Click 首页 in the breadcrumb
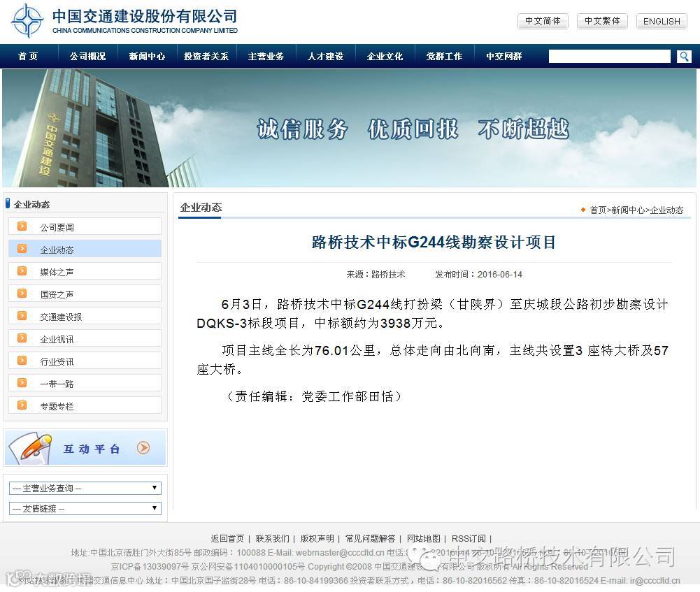The width and height of the screenshot is (700, 592). (x=598, y=210)
